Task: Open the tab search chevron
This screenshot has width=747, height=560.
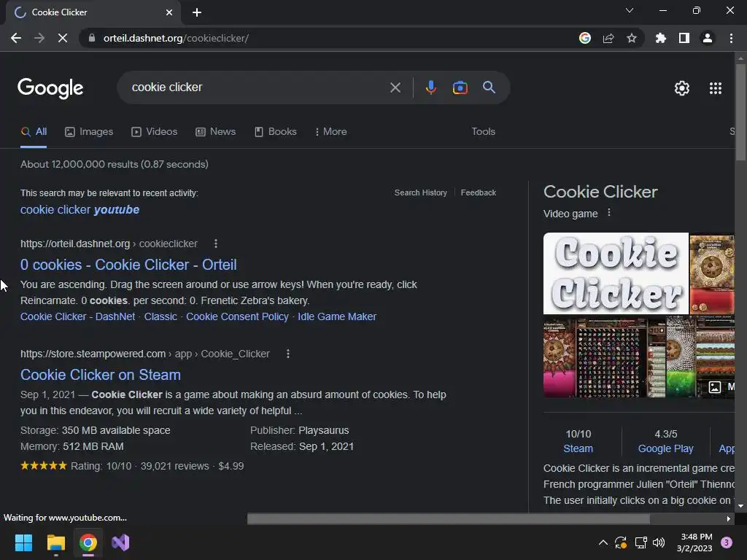Action: [630, 10]
